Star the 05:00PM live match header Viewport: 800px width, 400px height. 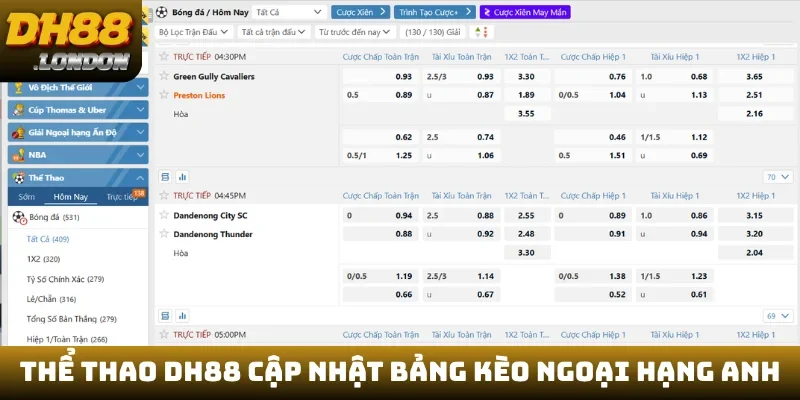pyautogui.click(x=164, y=334)
